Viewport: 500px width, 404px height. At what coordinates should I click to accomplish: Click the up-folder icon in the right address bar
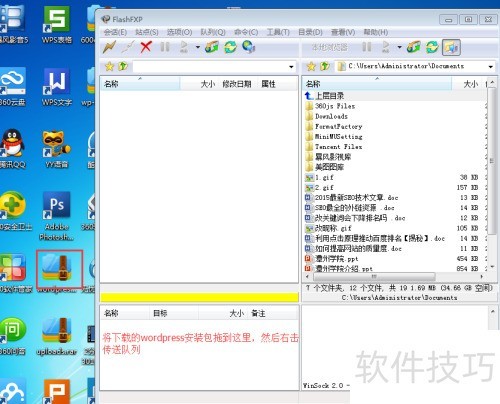point(325,66)
